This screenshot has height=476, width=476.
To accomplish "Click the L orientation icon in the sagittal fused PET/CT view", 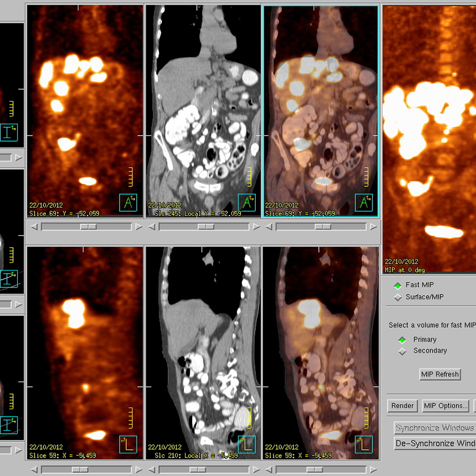I will tap(364, 444).
